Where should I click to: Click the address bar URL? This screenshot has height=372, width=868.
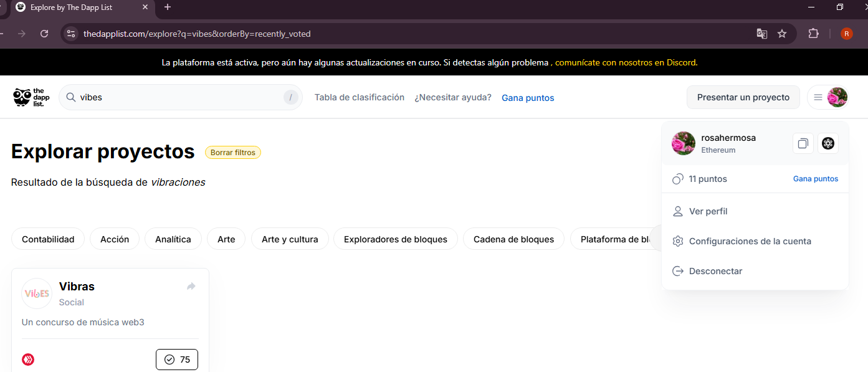tap(197, 34)
